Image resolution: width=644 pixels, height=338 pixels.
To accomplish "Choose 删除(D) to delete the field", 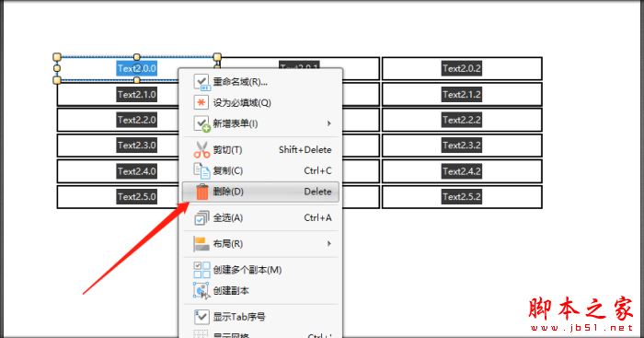I will 260,192.
